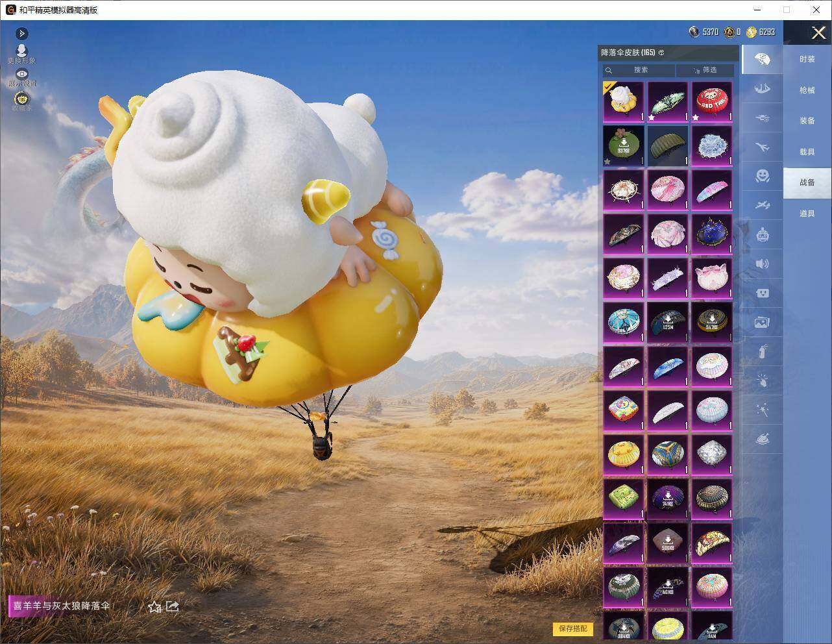The height and width of the screenshot is (644, 832).
Task: Select the propeller aircraft category icon
Action: point(763,205)
